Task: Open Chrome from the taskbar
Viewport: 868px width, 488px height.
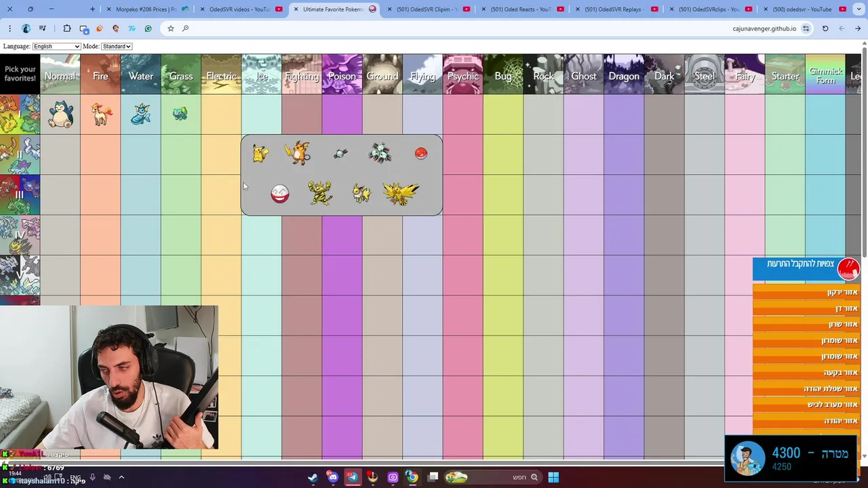Action: [x=412, y=477]
